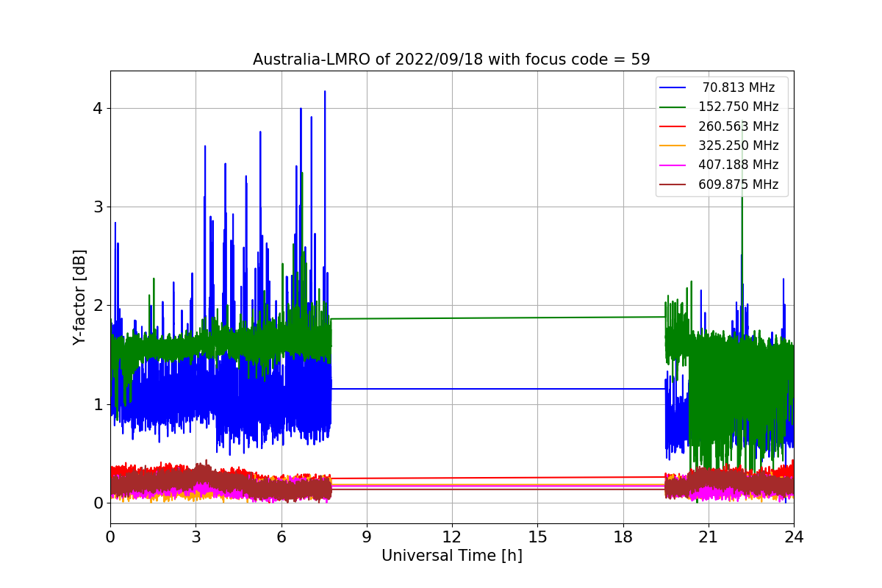This screenshot has width=882, height=588.
Task: Click the green legend line for 152.750 MHz
Action: (x=673, y=107)
